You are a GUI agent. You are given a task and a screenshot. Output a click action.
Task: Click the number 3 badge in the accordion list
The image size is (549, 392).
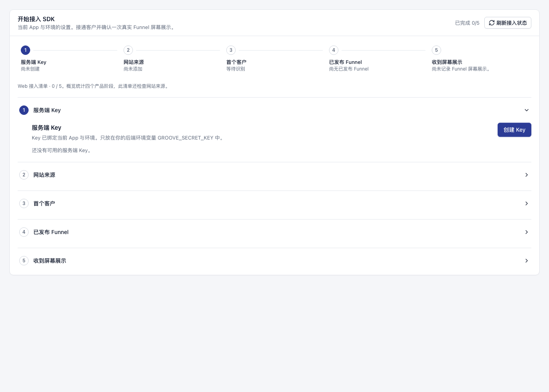[x=24, y=203]
